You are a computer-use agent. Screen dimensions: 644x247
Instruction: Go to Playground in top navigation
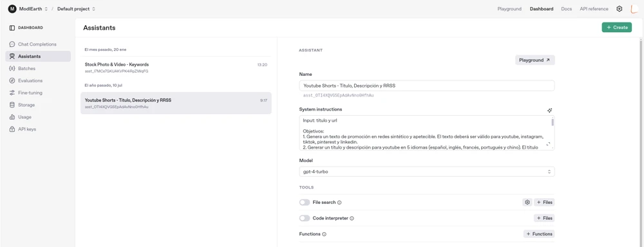[509, 8]
